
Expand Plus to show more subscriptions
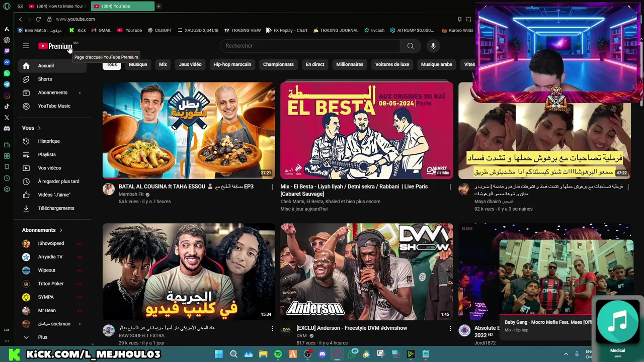coord(52,337)
